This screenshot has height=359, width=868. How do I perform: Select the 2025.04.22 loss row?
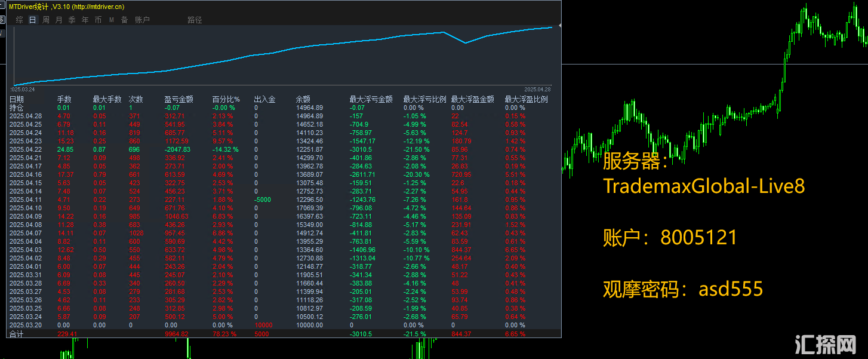pyautogui.click(x=284, y=149)
